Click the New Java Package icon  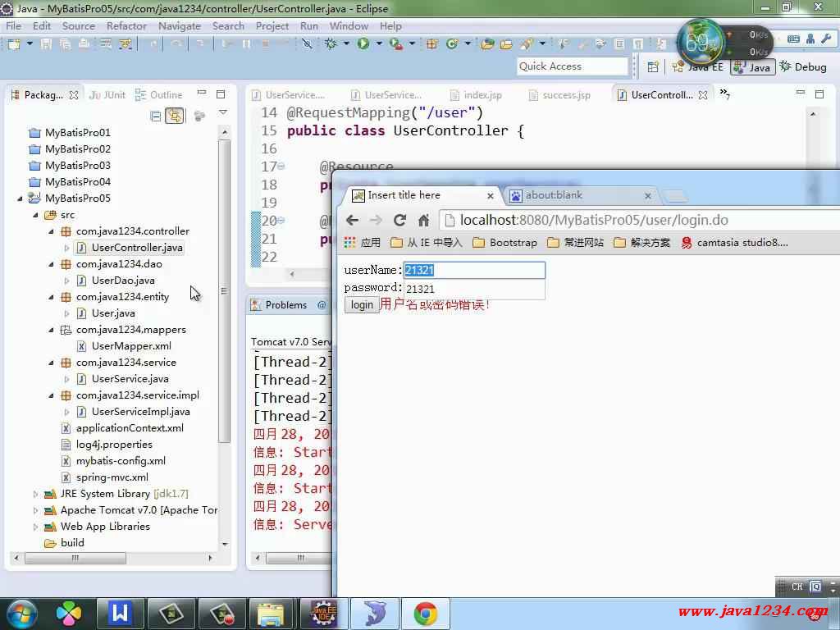click(431, 44)
